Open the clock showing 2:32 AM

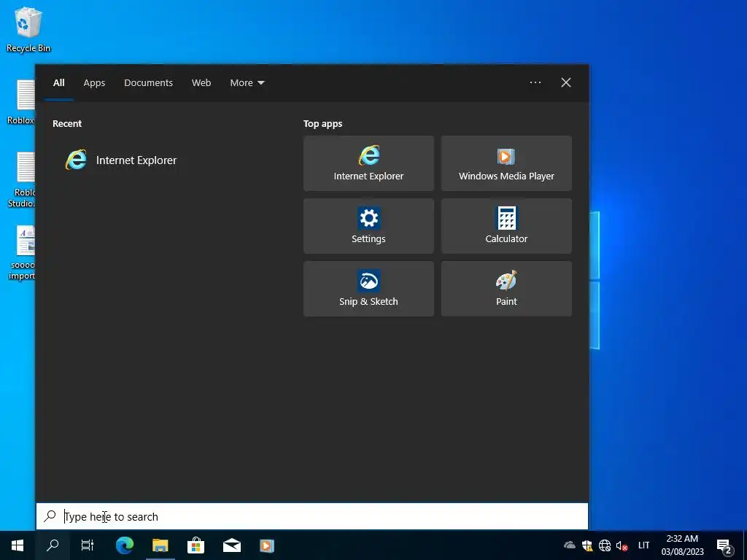pos(682,545)
